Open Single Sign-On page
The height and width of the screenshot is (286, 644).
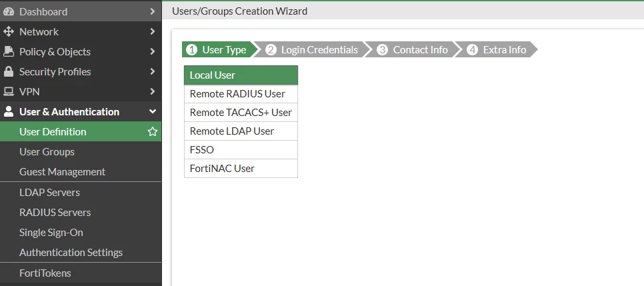pos(81,233)
